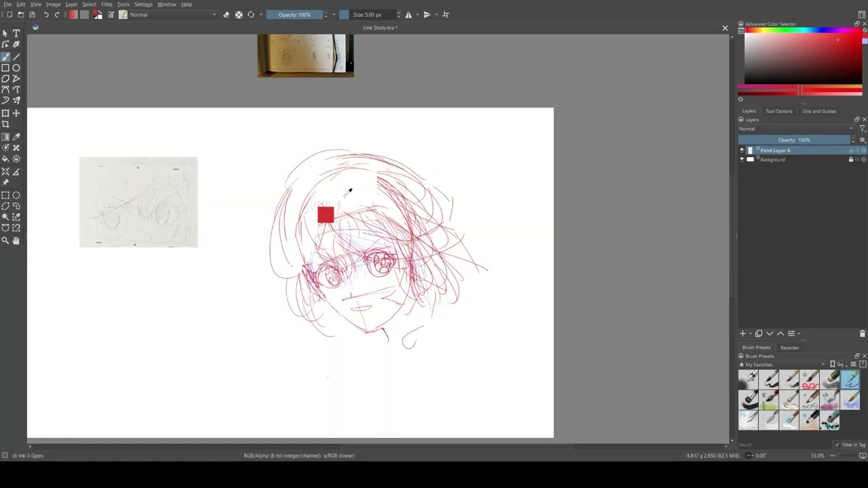
Task: Switch to the Recorder tab
Action: 789,348
